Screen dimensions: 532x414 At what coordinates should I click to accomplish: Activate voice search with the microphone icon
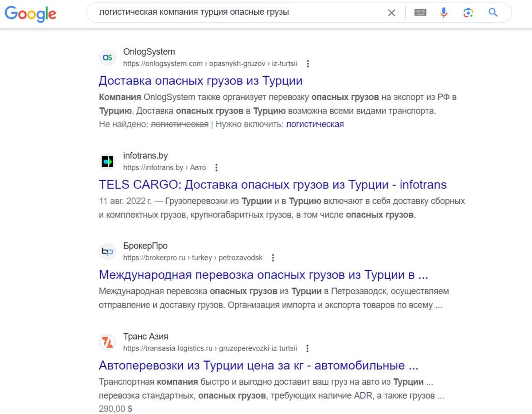pos(443,12)
